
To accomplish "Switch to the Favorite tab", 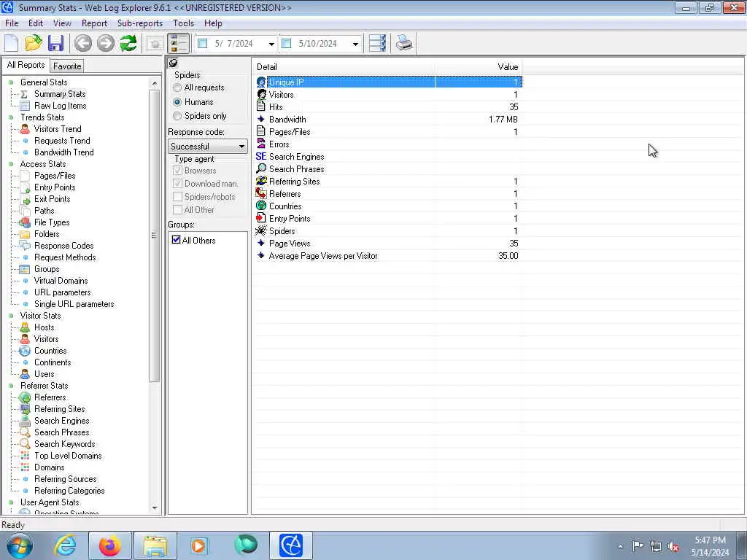I will [67, 66].
